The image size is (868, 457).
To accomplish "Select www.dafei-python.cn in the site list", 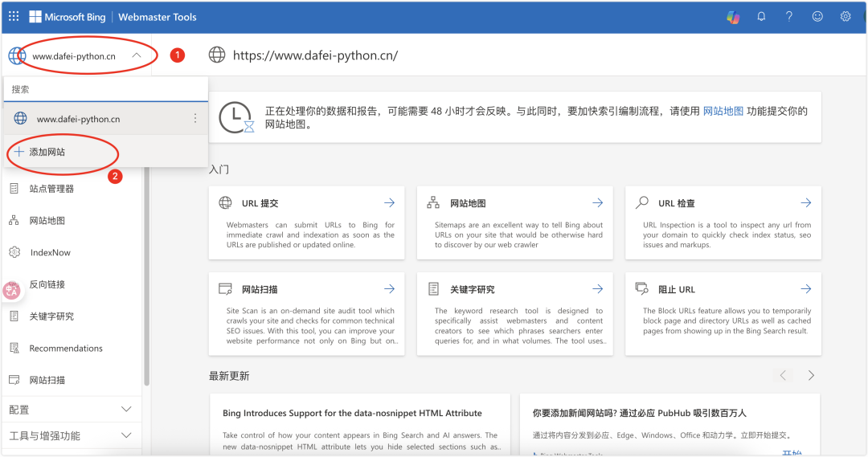I will (78, 118).
